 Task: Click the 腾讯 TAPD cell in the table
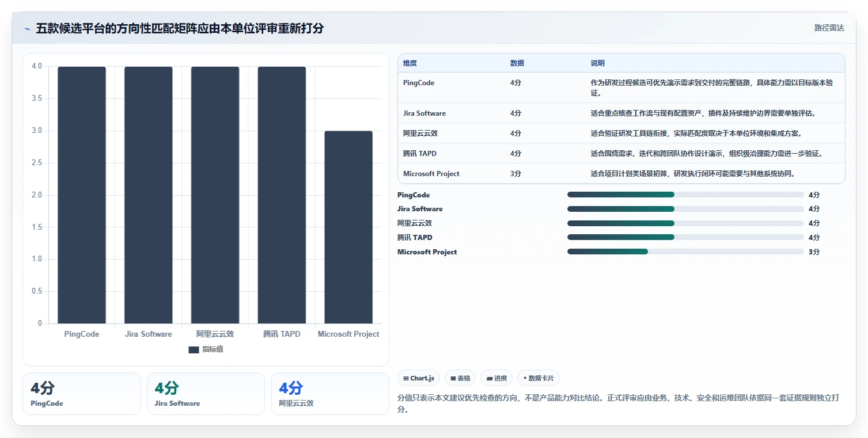pyautogui.click(x=419, y=154)
